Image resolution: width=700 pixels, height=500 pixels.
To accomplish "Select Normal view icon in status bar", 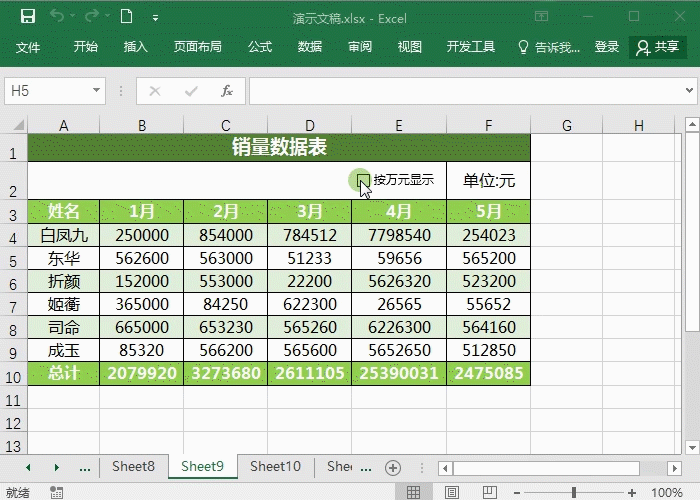I will coord(412,492).
